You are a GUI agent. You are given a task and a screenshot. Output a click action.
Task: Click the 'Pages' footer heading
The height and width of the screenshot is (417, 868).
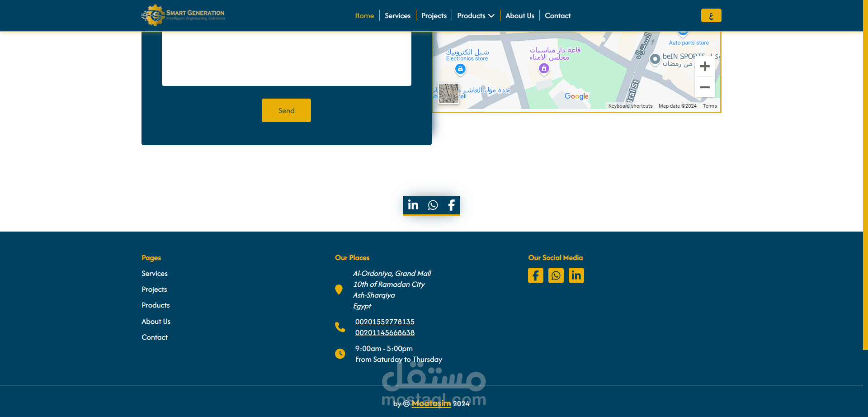tap(151, 258)
